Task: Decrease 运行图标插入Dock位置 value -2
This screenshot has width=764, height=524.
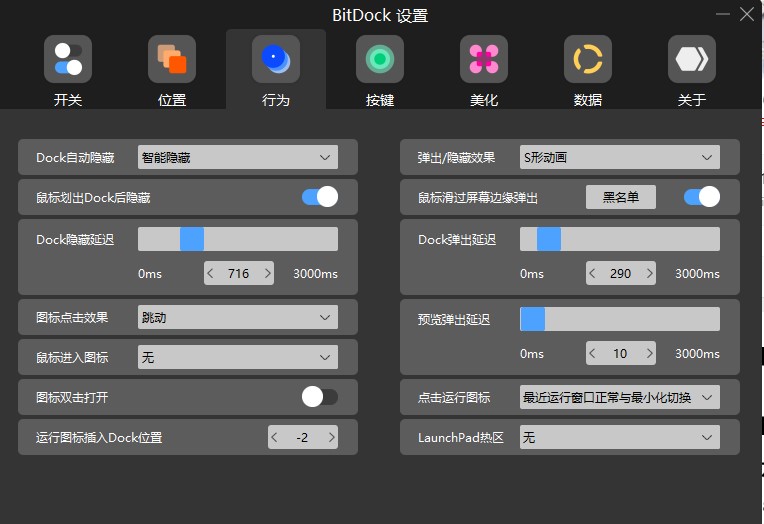Action: click(274, 437)
